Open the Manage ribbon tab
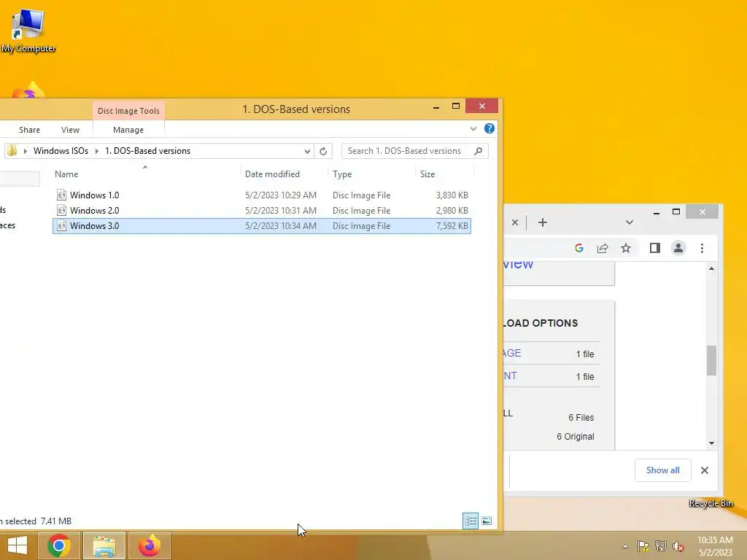 coord(128,130)
